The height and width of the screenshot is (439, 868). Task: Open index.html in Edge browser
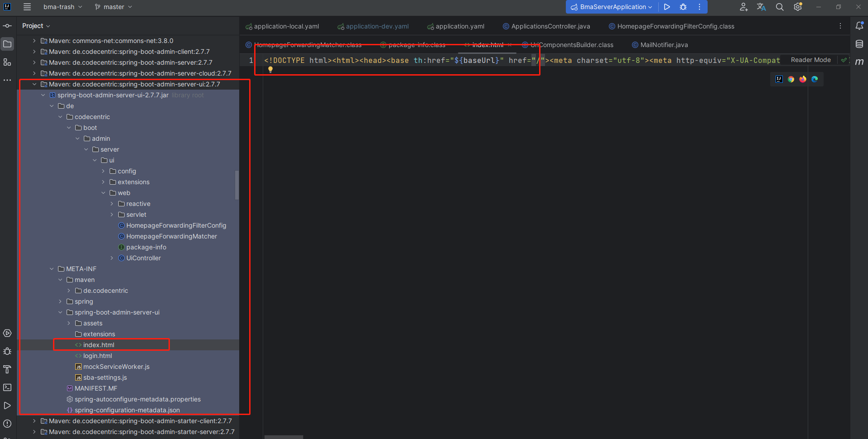[815, 79]
